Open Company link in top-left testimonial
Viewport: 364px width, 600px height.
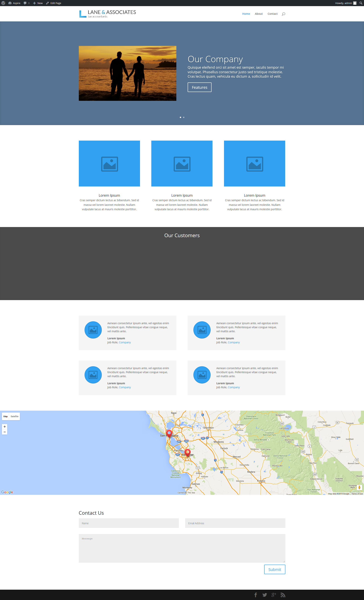click(x=125, y=342)
